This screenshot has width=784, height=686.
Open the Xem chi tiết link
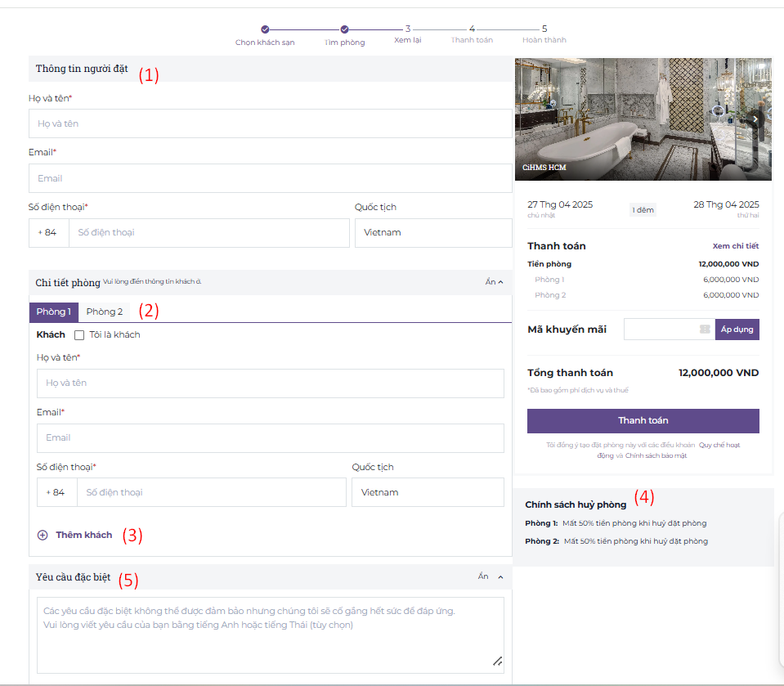point(735,246)
